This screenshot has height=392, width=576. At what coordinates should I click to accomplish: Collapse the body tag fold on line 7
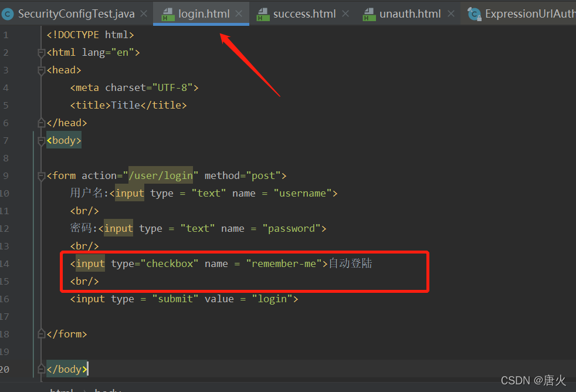click(42, 141)
